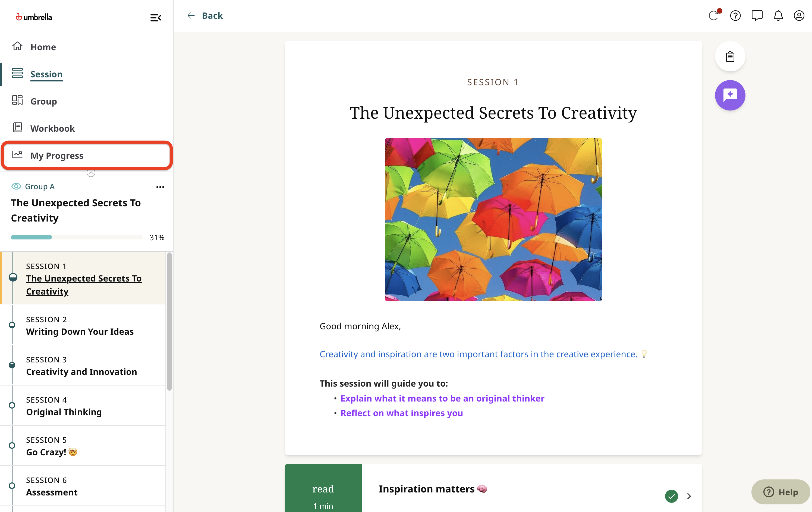The height and width of the screenshot is (512, 812).
Task: Click the Session 5 progress marker circle
Action: [x=12, y=445]
